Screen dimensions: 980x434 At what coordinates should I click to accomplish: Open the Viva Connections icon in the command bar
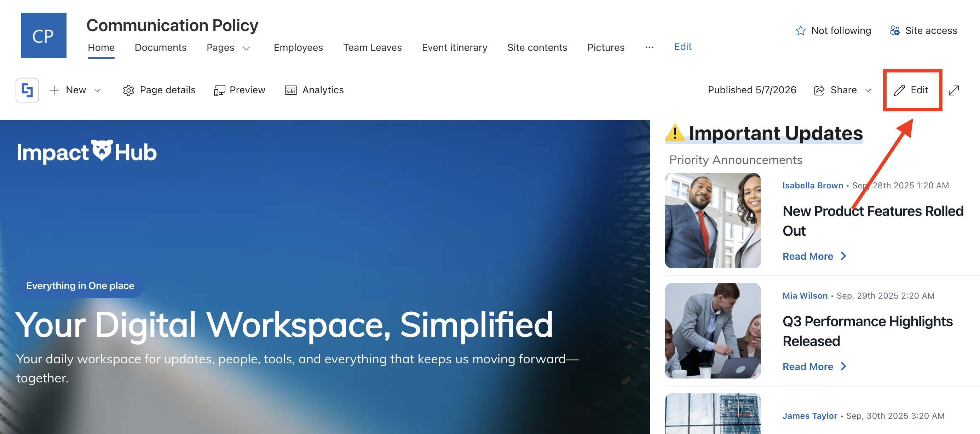[x=27, y=90]
